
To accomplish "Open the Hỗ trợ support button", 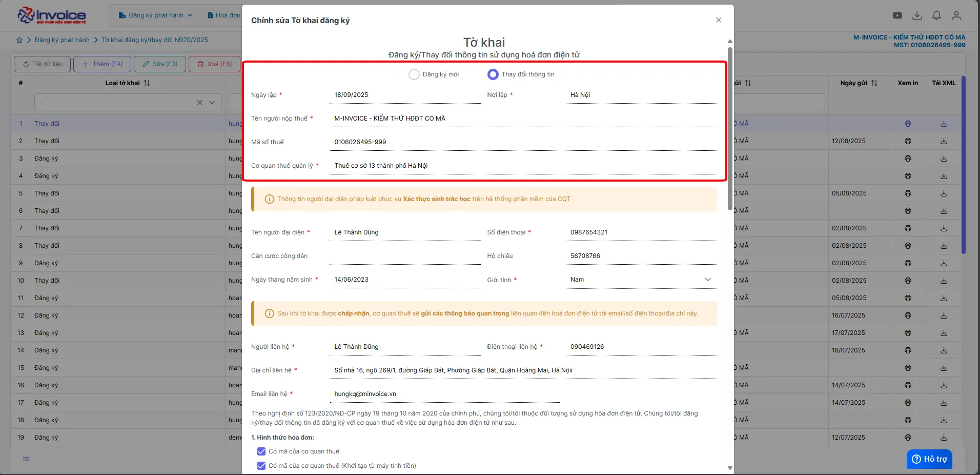I will click(930, 459).
